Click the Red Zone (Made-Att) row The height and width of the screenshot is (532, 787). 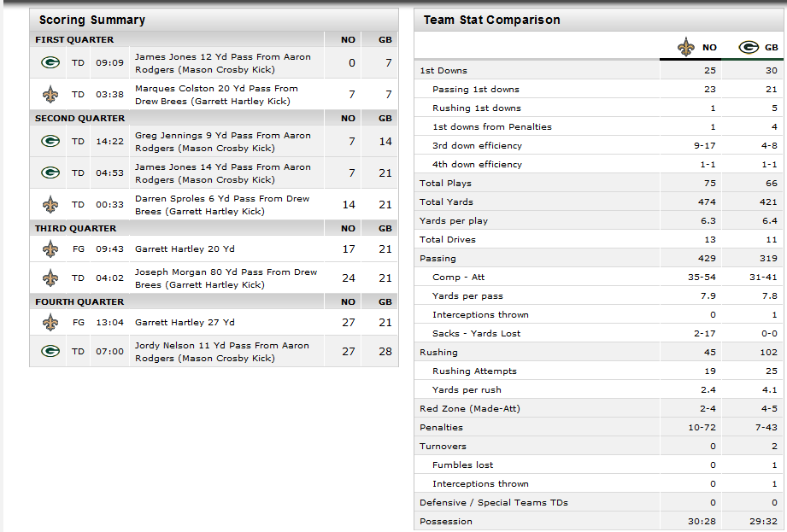click(x=599, y=409)
